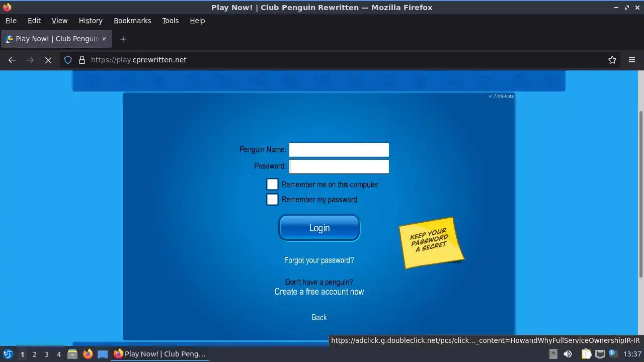Open a new tab with plus icon
The width and height of the screenshot is (644, 362).
[x=123, y=39]
